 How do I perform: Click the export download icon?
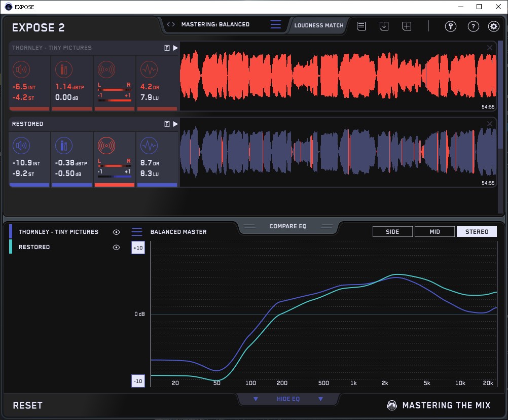click(x=384, y=26)
